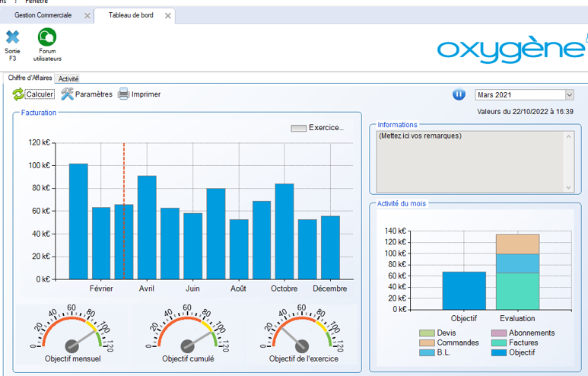
Task: Click the Imprimer printer icon
Action: [x=123, y=94]
